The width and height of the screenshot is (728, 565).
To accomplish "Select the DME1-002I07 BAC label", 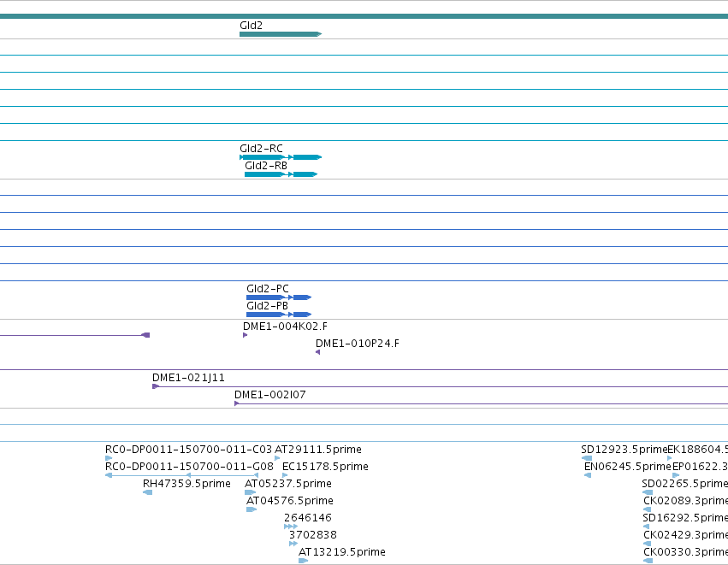I will [269, 395].
